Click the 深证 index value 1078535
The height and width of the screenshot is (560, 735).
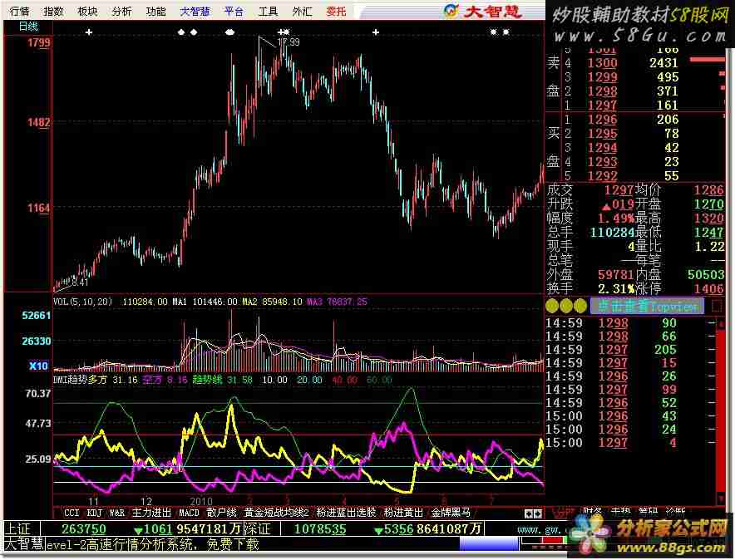click(320, 529)
